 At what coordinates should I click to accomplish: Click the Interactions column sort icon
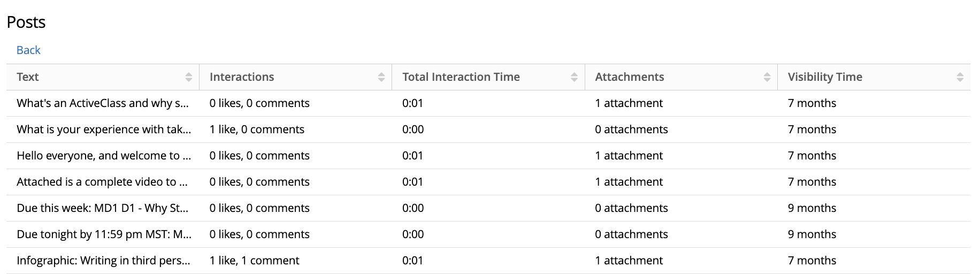point(381,77)
